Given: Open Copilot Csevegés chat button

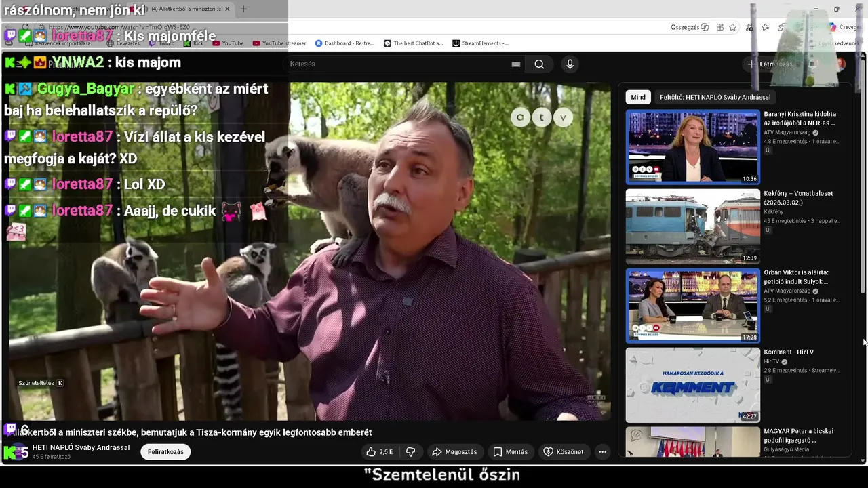Looking at the screenshot, I should [844, 27].
